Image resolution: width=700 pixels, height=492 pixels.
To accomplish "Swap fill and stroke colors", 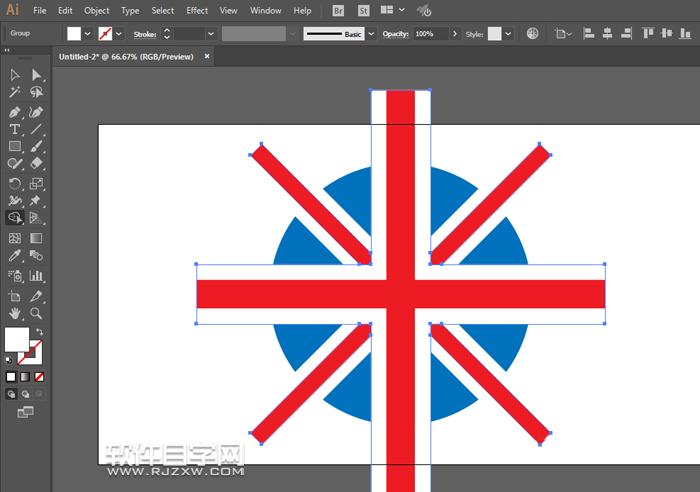I will (x=40, y=332).
